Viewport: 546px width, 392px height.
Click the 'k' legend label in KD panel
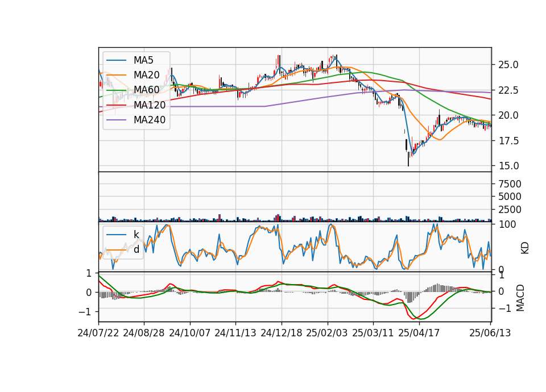click(136, 235)
